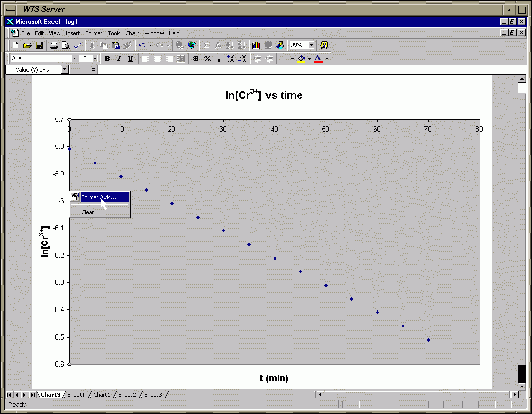Open the Chart menu
The width and height of the screenshot is (532, 414).
click(x=132, y=33)
